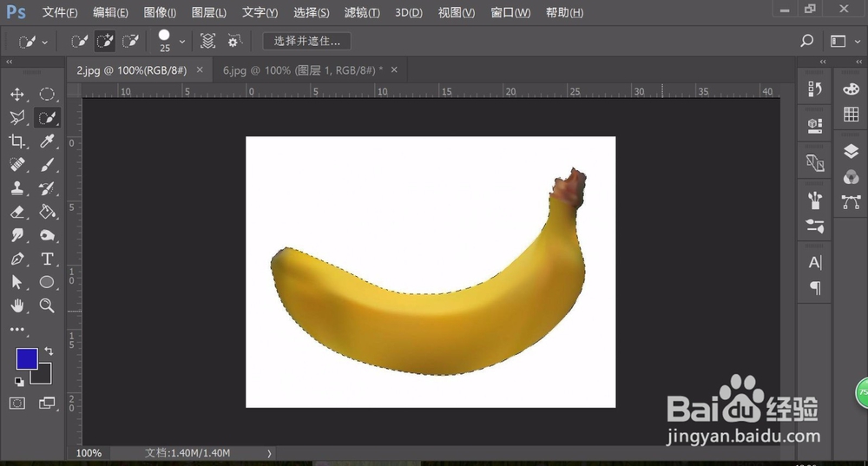Click the 100% zoom level field

point(89,453)
